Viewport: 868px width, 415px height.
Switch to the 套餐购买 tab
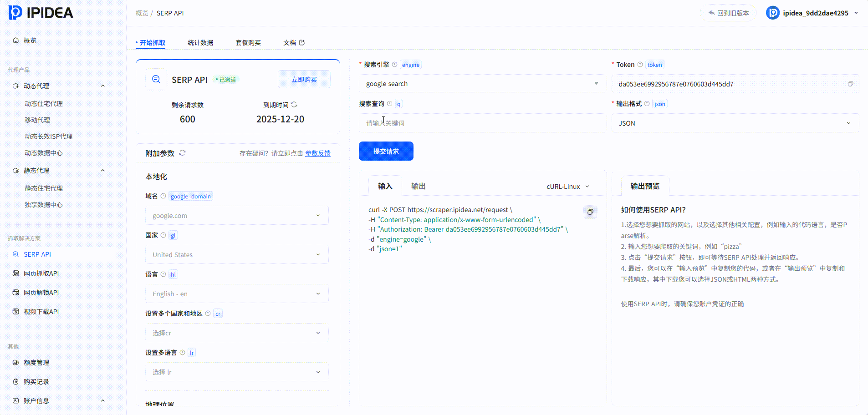248,43
